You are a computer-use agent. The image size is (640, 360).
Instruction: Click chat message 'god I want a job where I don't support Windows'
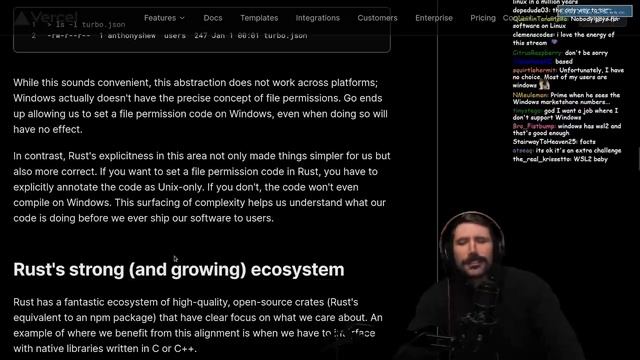(565, 114)
